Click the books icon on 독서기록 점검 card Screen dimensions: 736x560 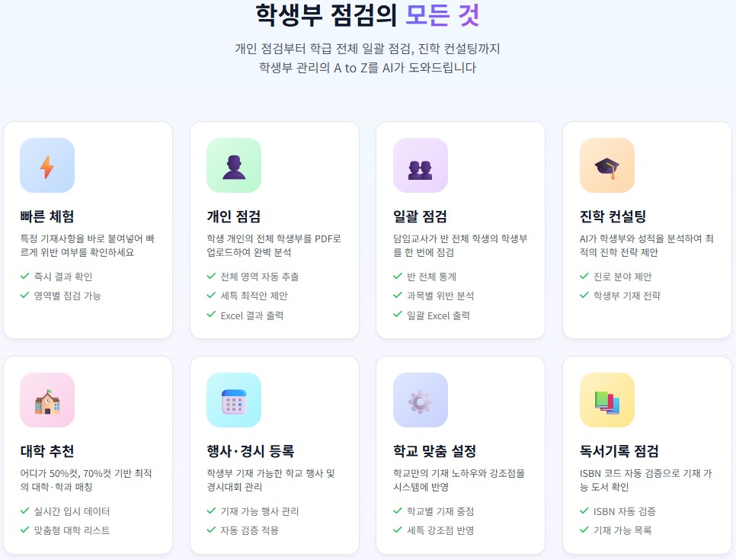(607, 400)
